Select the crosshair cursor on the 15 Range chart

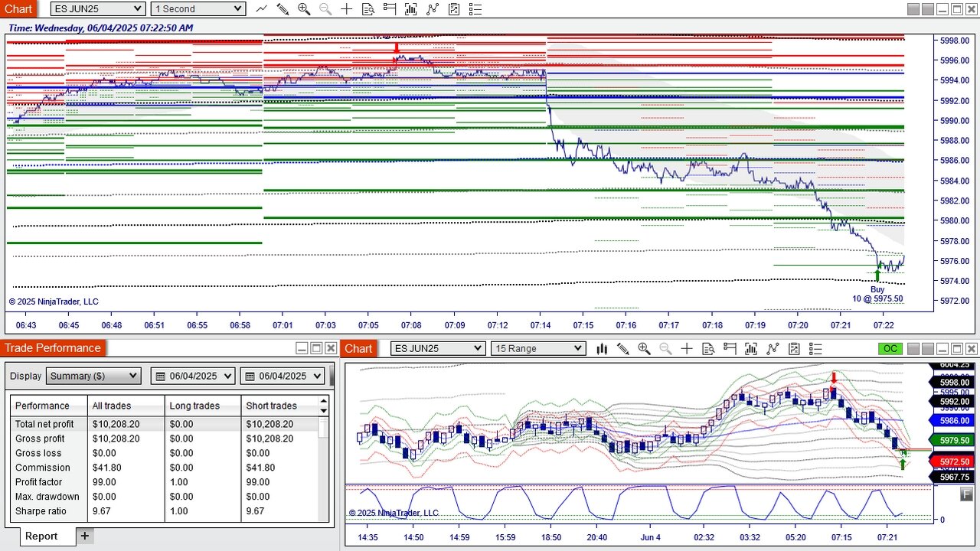(687, 349)
